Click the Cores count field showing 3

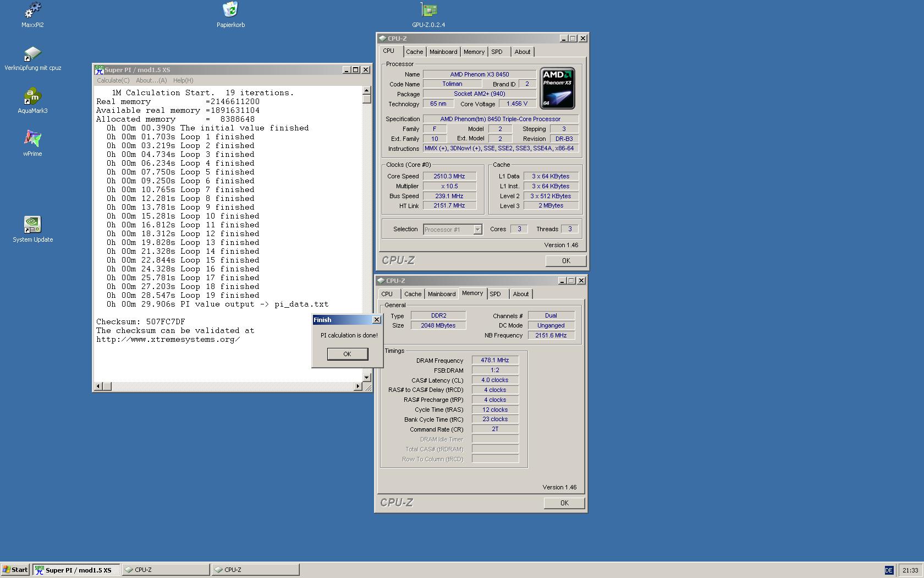coord(519,230)
